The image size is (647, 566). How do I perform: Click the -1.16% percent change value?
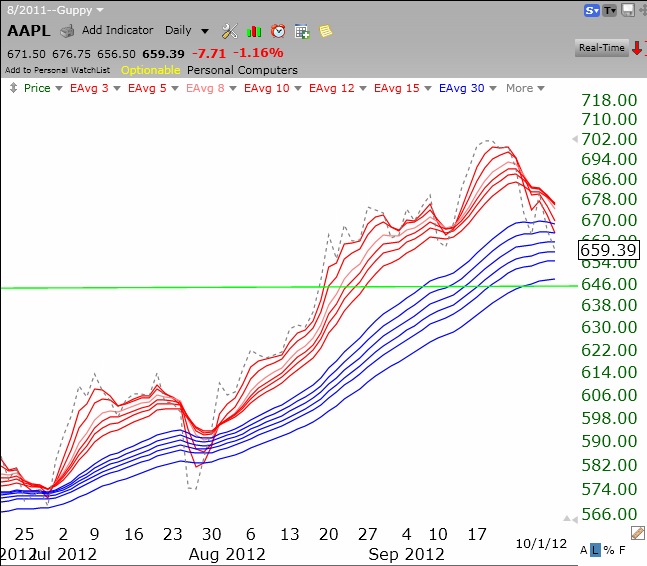(258, 53)
